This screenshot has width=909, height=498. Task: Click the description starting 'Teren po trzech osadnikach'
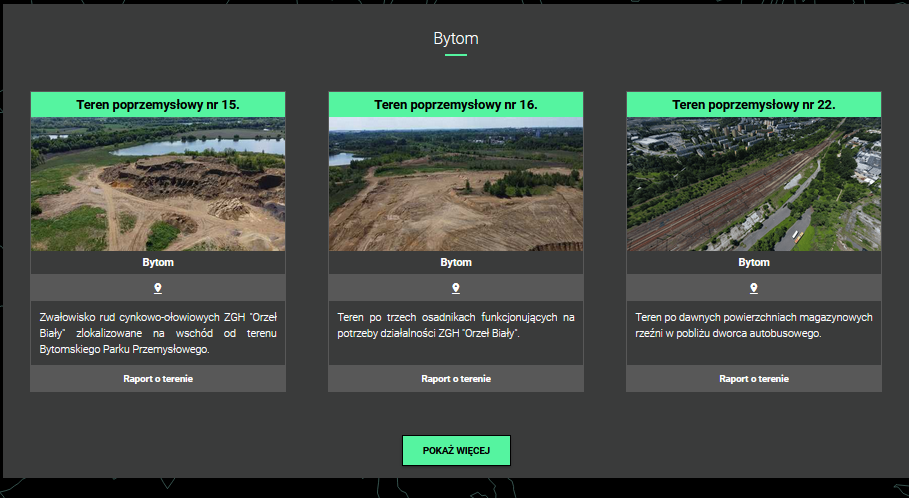point(456,325)
